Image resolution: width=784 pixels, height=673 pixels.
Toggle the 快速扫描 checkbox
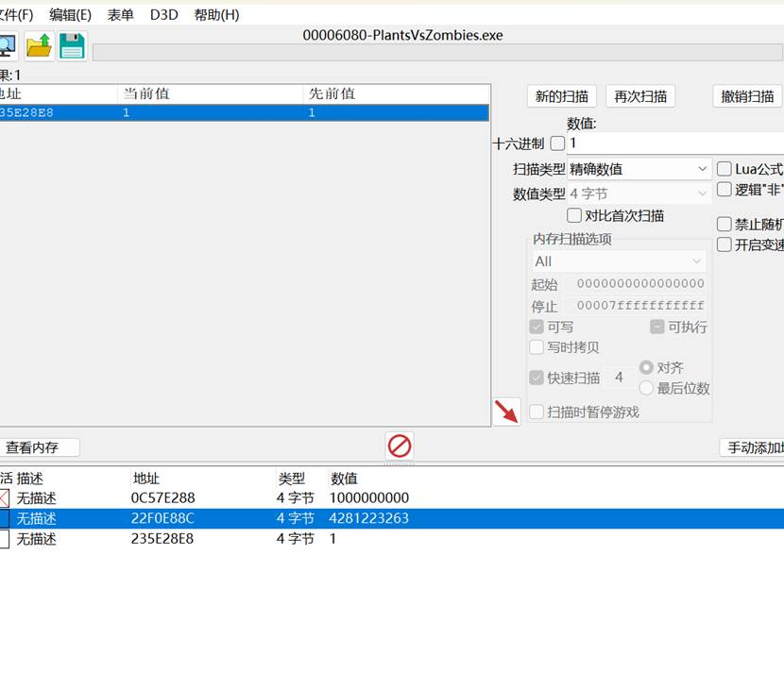tap(537, 378)
